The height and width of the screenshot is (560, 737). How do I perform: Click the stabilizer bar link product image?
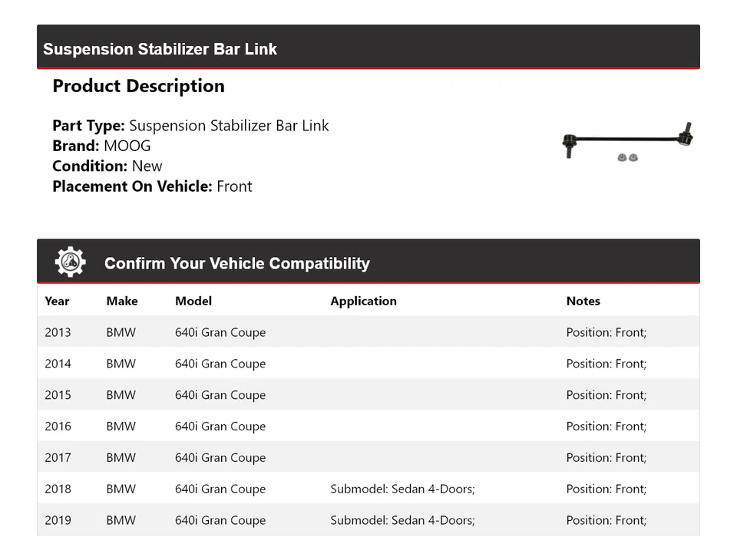[627, 143]
